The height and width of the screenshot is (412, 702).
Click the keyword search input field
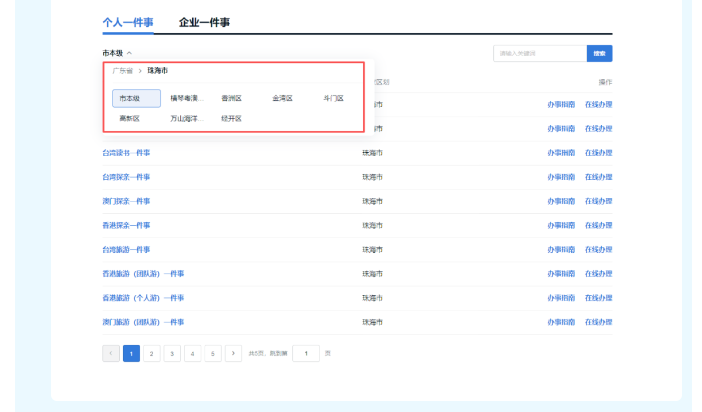click(539, 53)
